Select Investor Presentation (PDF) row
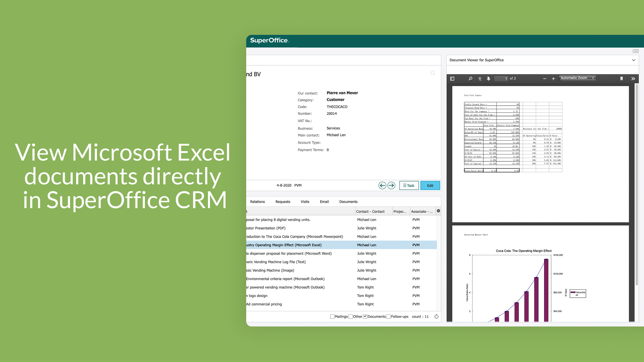Image resolution: width=644 pixels, height=362 pixels. tap(341, 228)
